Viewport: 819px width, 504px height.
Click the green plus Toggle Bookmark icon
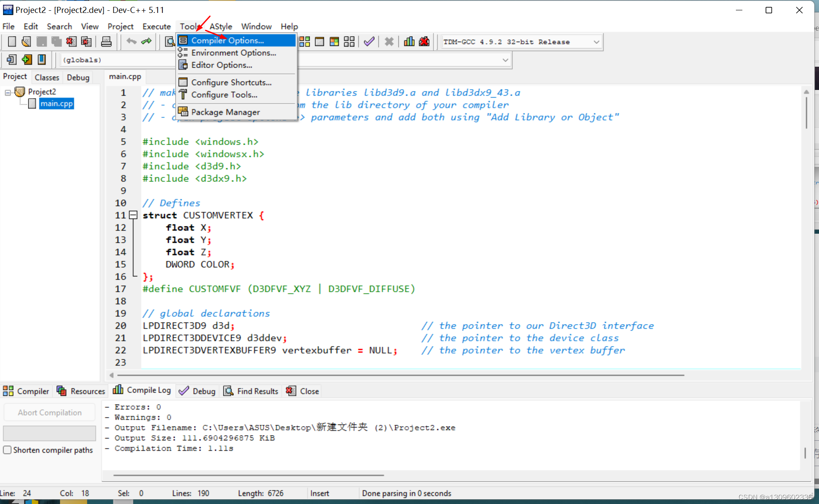coord(27,59)
